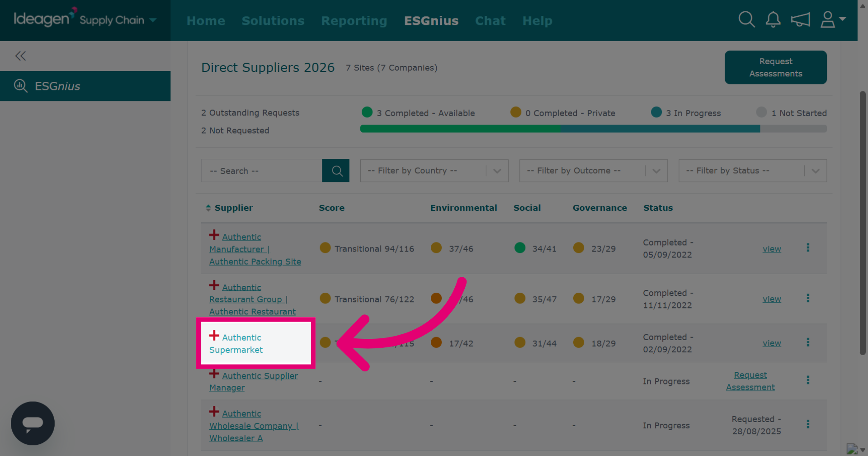Open Filter by Outcome dropdown

[x=594, y=171]
